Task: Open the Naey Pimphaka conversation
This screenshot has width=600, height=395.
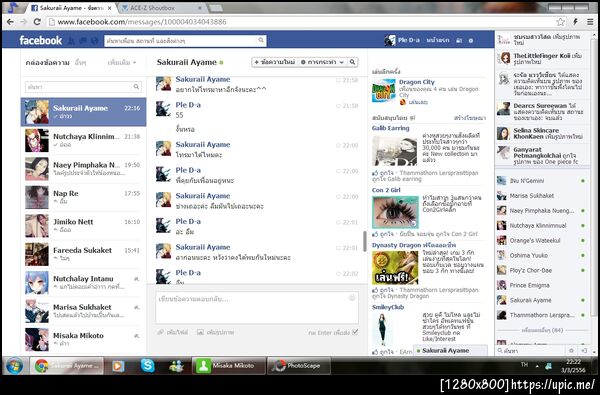Action: point(83,169)
